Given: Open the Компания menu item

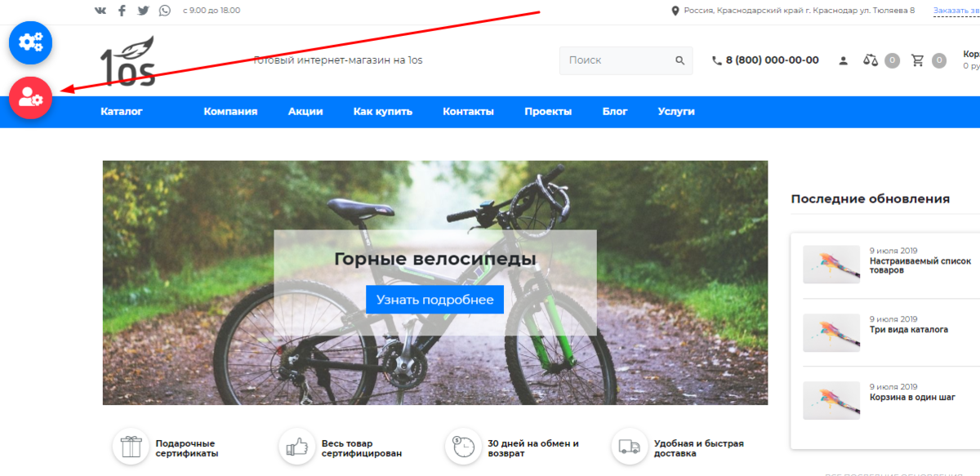Looking at the screenshot, I should click(x=230, y=112).
